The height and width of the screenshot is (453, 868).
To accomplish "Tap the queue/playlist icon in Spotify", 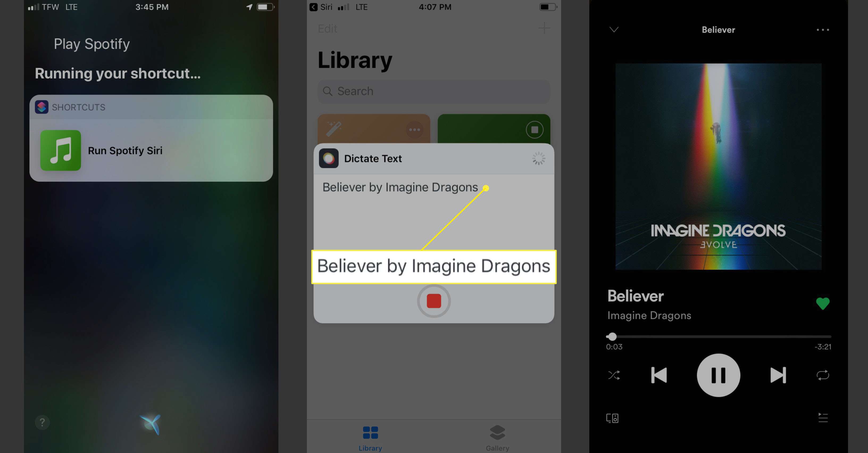I will coord(822,417).
